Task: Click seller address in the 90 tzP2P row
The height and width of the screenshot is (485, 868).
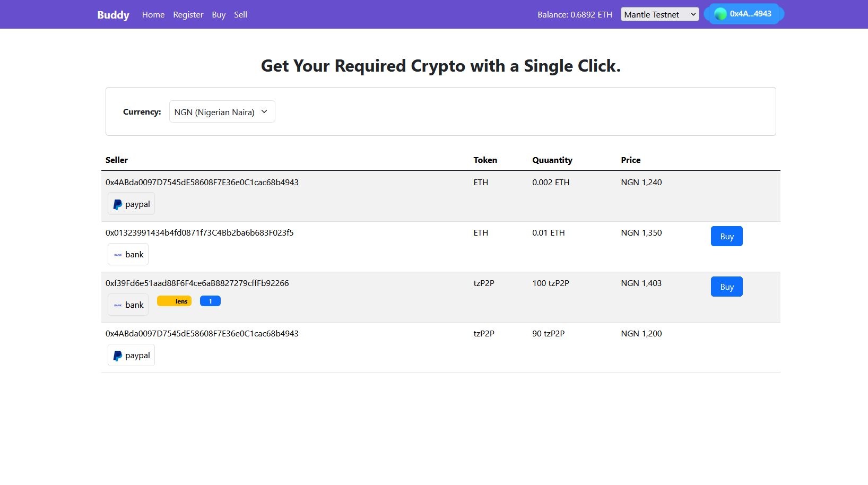Action: [202, 334]
